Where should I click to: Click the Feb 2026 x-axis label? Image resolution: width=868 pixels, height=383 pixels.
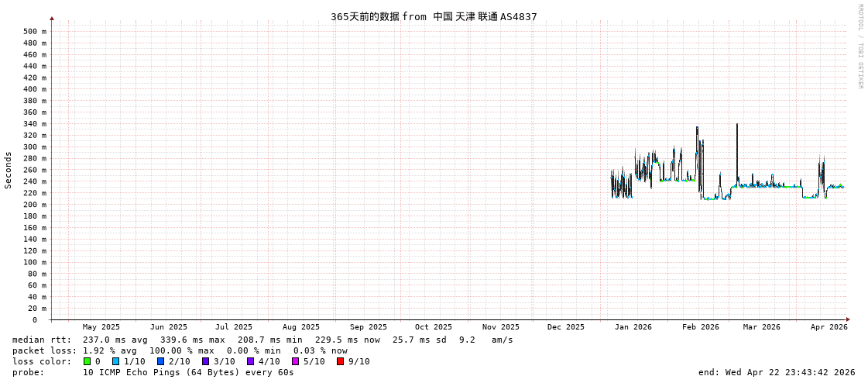[x=700, y=327]
